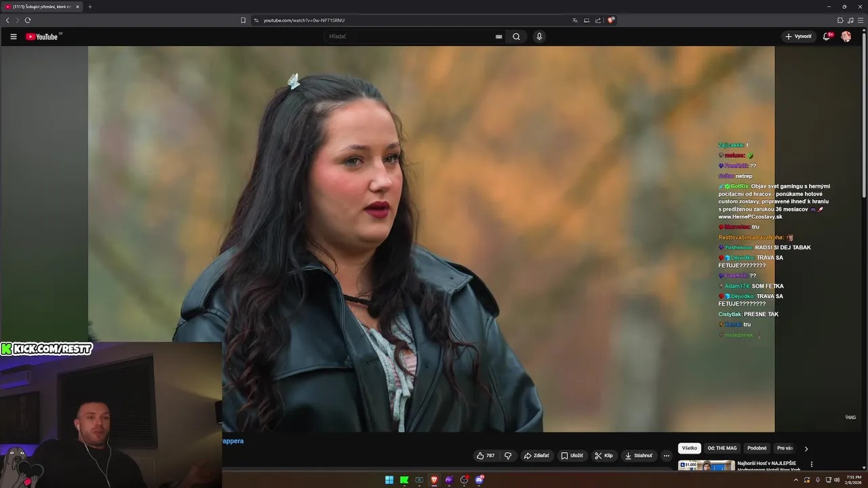The width and height of the screenshot is (868, 488).
Task: Open the taskbar volume speaker icon
Action: [837, 480]
